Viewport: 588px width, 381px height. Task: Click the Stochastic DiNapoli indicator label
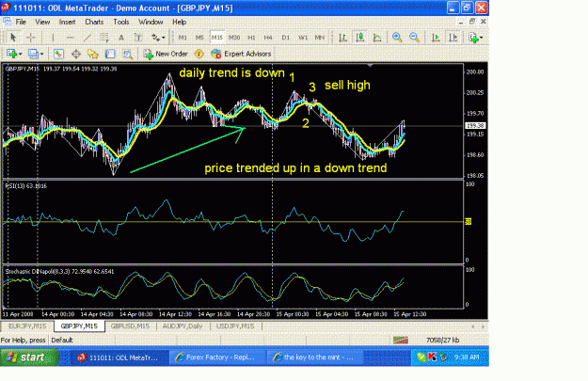(59, 272)
